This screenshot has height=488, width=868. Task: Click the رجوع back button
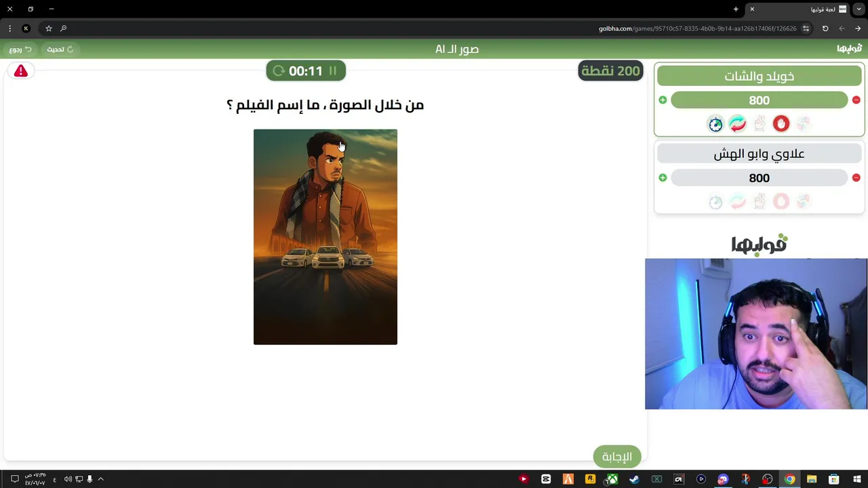coord(20,49)
